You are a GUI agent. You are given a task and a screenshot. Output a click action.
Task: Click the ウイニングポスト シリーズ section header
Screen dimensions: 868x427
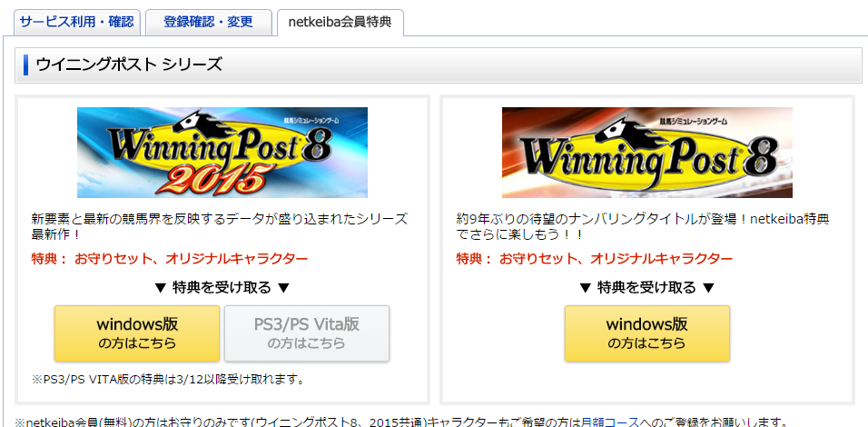pos(438,65)
